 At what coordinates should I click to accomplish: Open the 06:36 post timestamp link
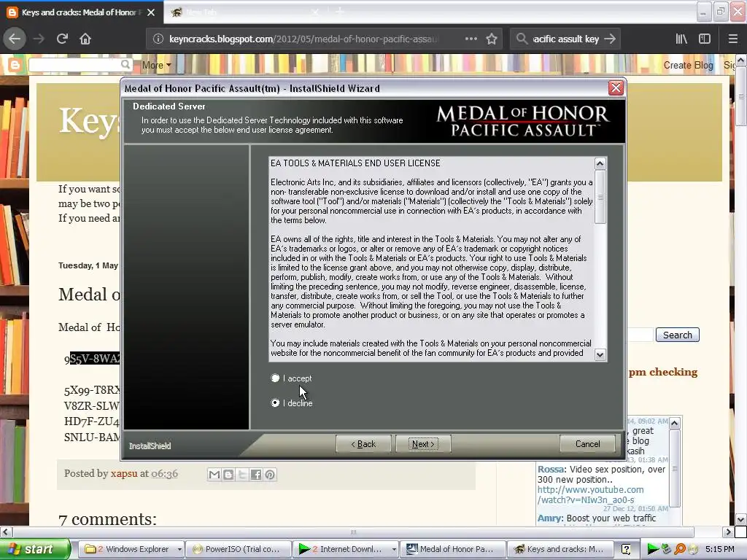click(164, 473)
